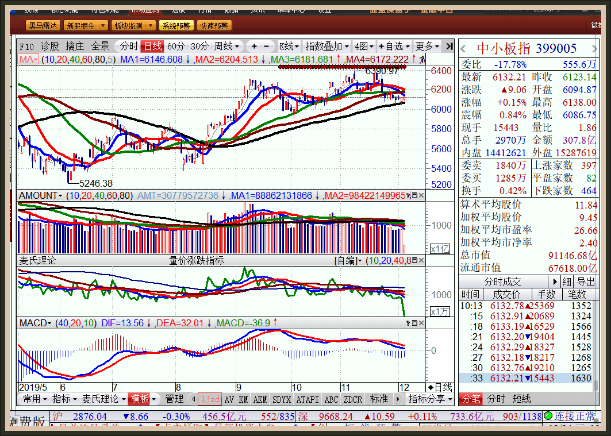Maximize the 麦氏理论 indicator sub-panel
Screen dimensions: 611x436
[415, 260]
